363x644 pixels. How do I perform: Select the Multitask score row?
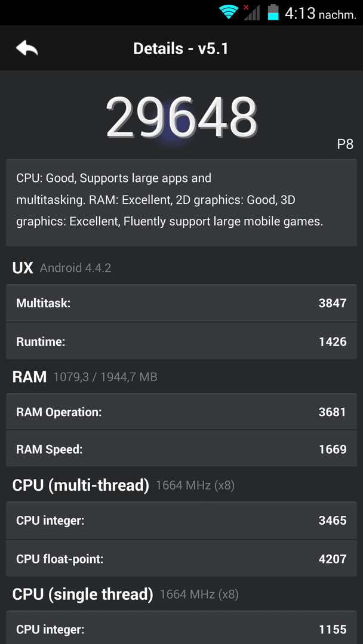pyautogui.click(x=181, y=303)
